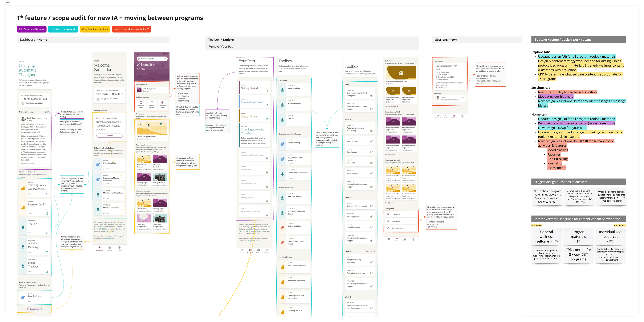Open the Getting Motivated meditation thumbnail
Screen dimensions: 644x322
point(160,177)
